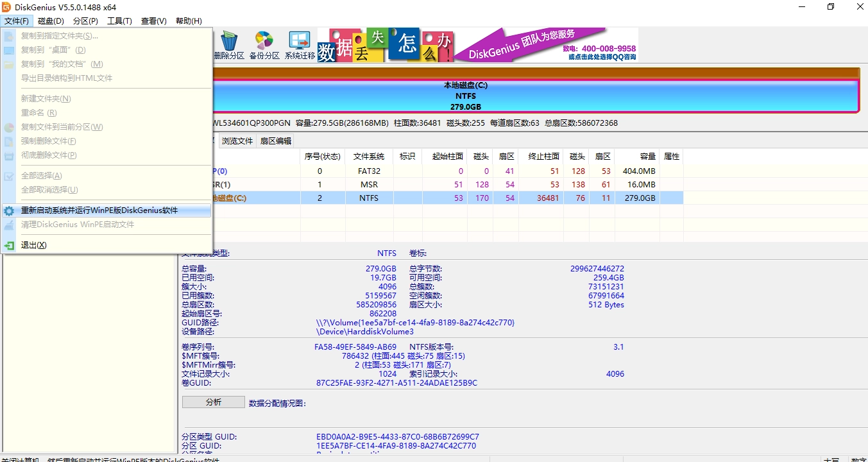Click the 标识 column header

(x=407, y=157)
